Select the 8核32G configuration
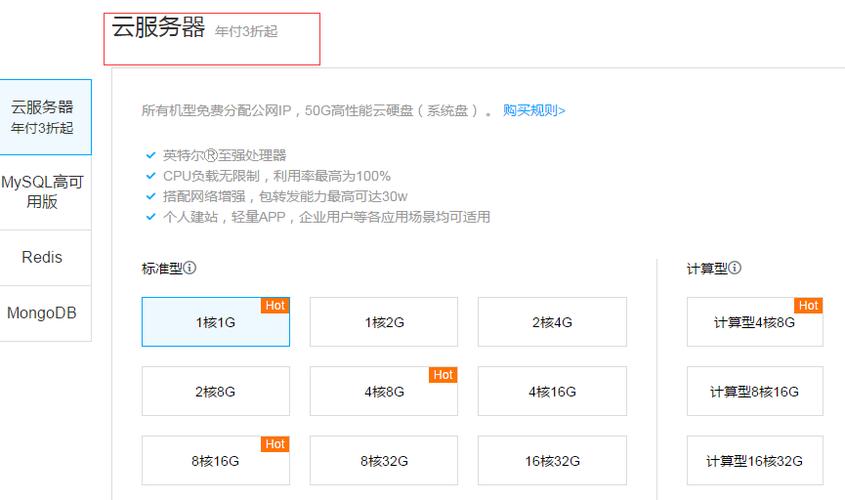 click(x=384, y=461)
